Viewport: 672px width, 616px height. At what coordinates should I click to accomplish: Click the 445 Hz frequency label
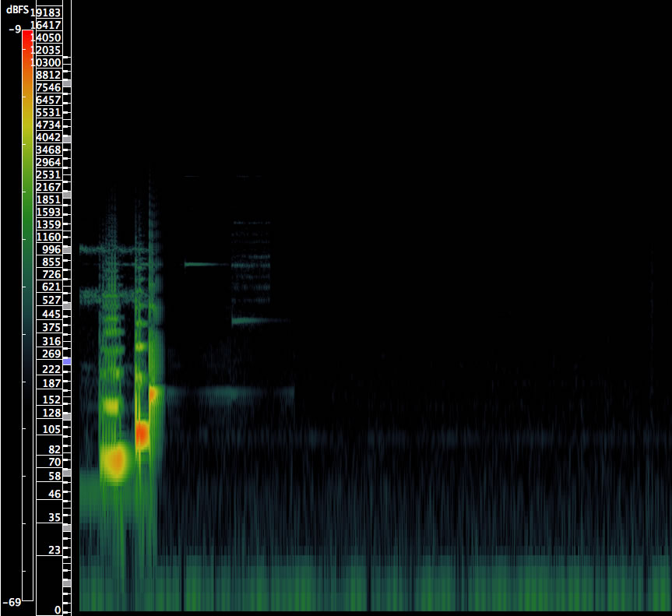click(x=51, y=314)
